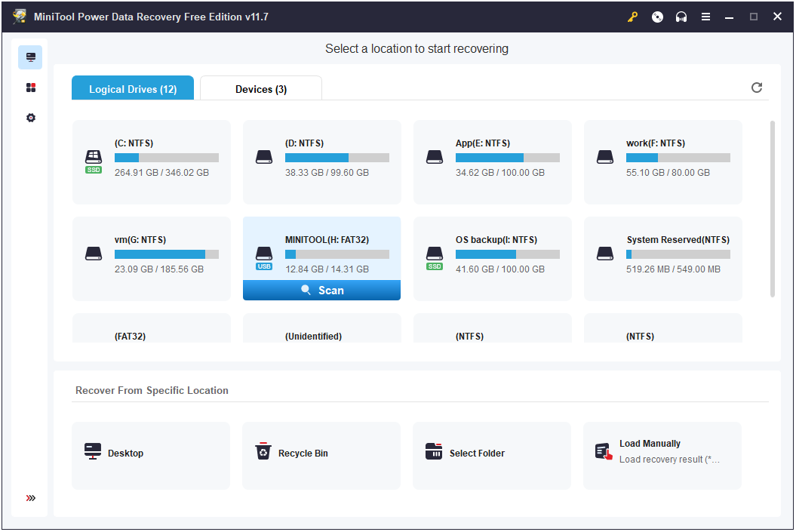Expand the sidebar with double-arrow icon
Screen dimensions: 796x532
(31, 498)
